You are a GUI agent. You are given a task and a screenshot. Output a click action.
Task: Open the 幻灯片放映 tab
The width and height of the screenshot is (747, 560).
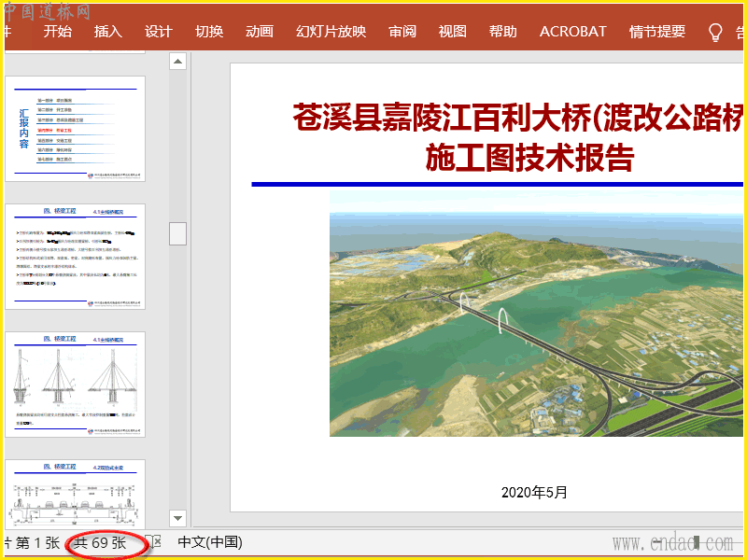pyautogui.click(x=331, y=32)
